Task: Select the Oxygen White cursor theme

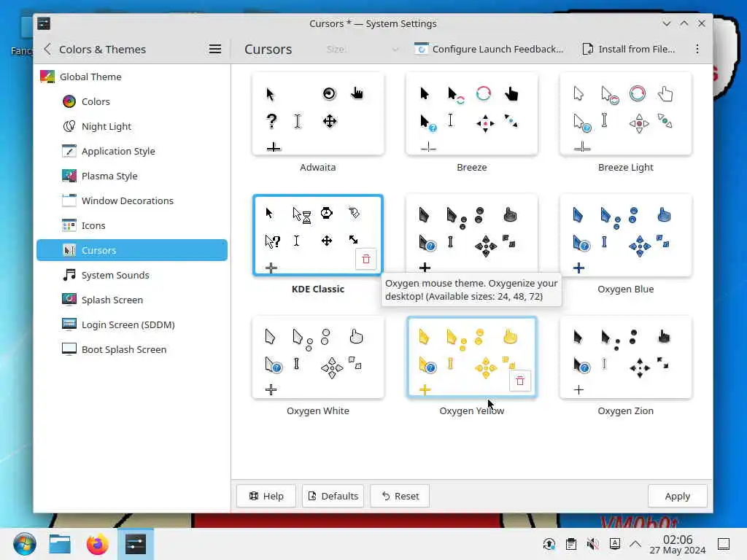Action: point(318,357)
